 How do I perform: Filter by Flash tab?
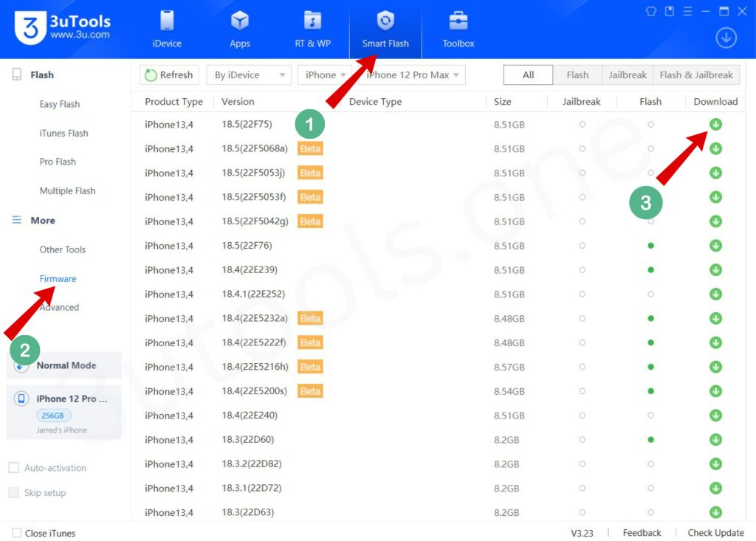577,75
